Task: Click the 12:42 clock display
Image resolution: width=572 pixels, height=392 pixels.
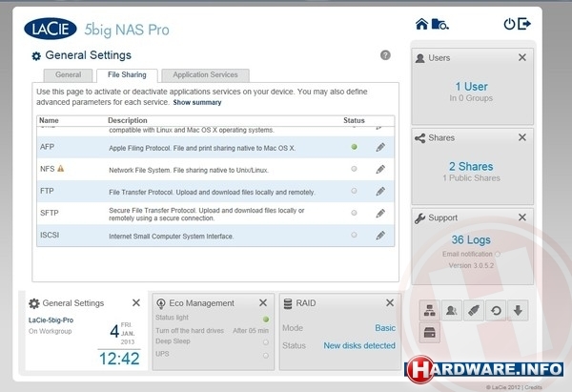Action: [119, 359]
